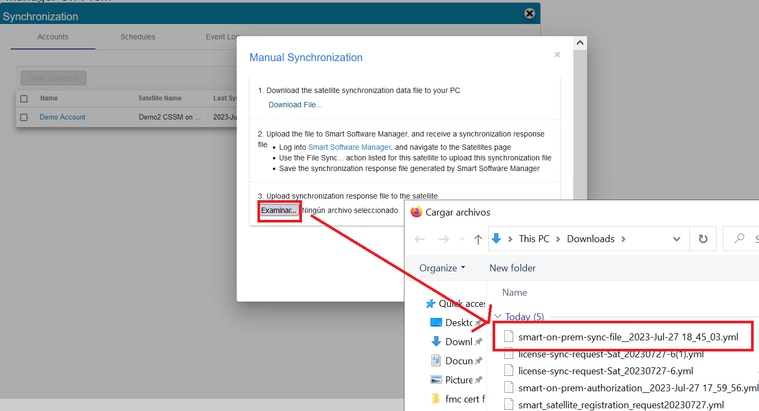Close the Manual Synchronization dialog
The image size is (759, 411).
point(557,55)
